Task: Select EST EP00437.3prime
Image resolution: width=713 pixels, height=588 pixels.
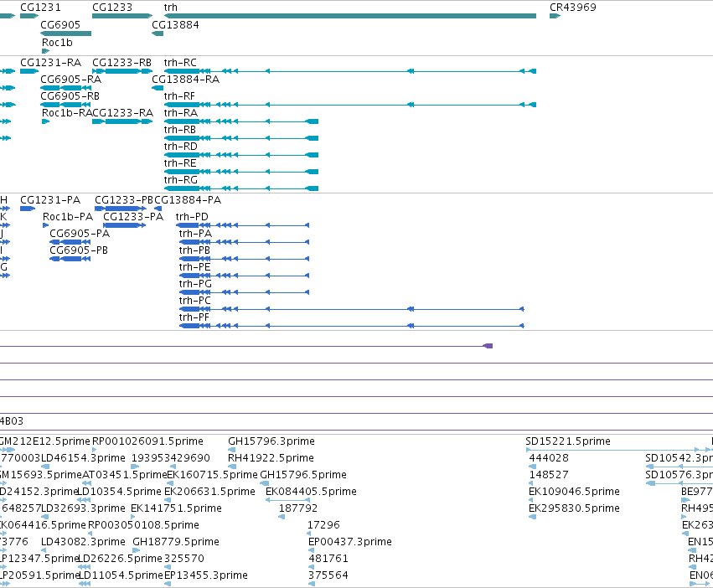Action: coord(350,542)
